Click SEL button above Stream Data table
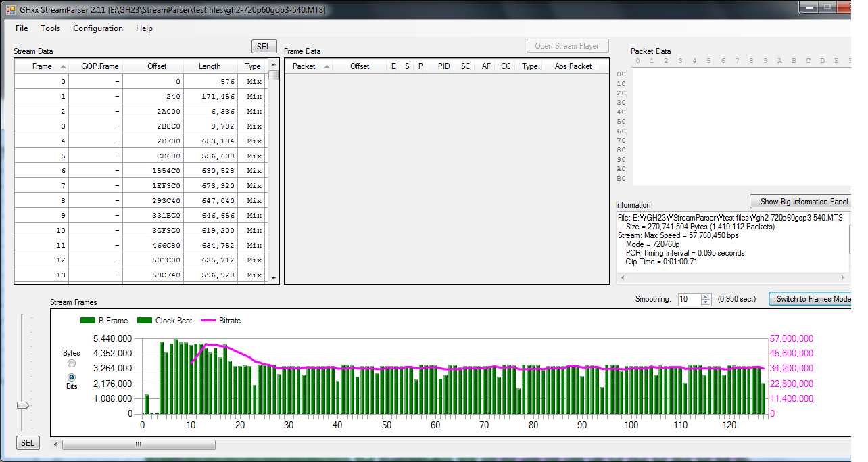 coord(264,46)
